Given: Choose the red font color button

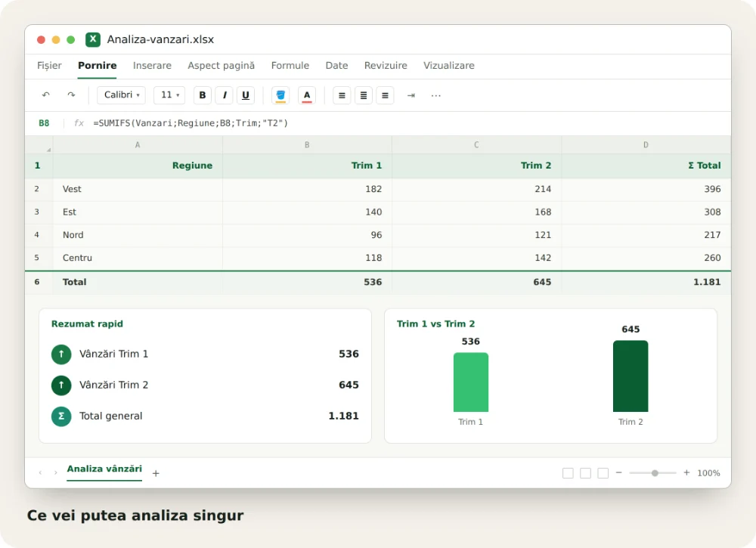Looking at the screenshot, I should (x=307, y=95).
